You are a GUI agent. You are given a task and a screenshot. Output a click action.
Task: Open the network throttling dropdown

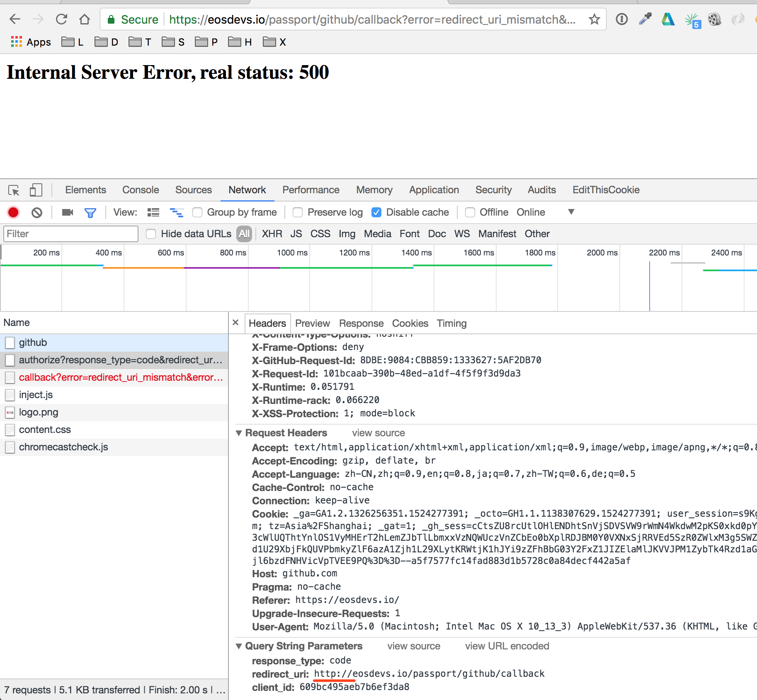click(x=571, y=212)
